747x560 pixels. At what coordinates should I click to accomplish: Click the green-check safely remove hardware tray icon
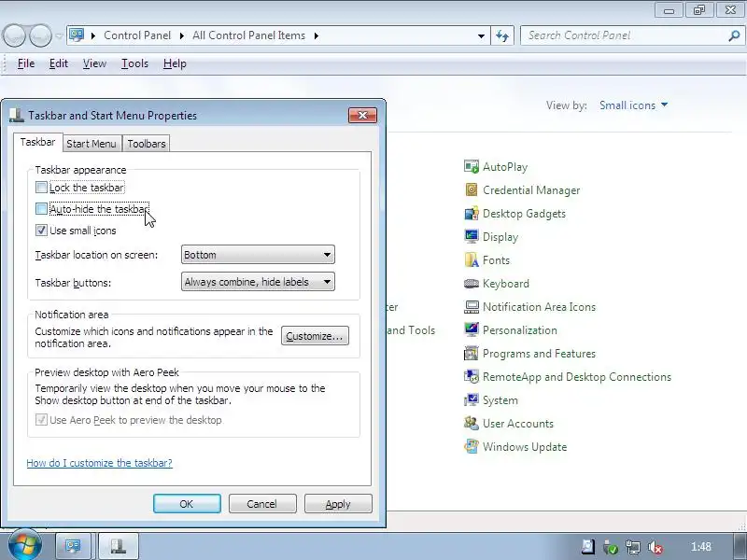click(611, 547)
